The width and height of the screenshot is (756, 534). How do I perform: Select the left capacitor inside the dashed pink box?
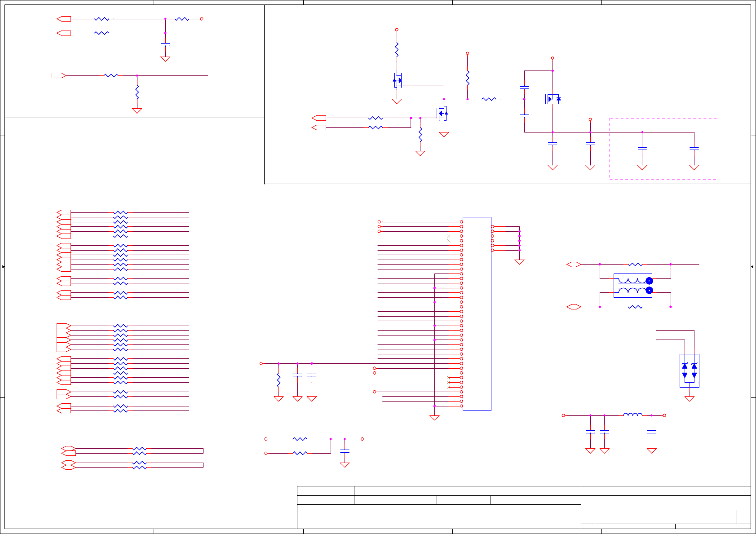pyautogui.click(x=642, y=148)
